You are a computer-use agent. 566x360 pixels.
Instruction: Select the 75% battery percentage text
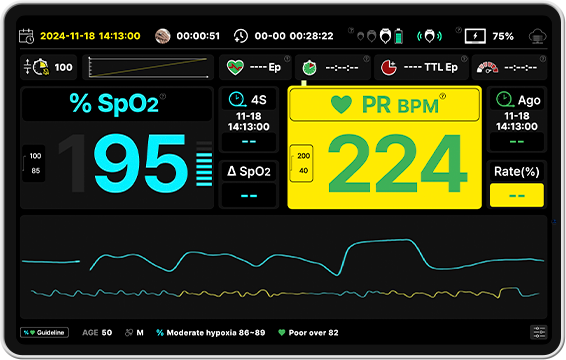pyautogui.click(x=503, y=36)
